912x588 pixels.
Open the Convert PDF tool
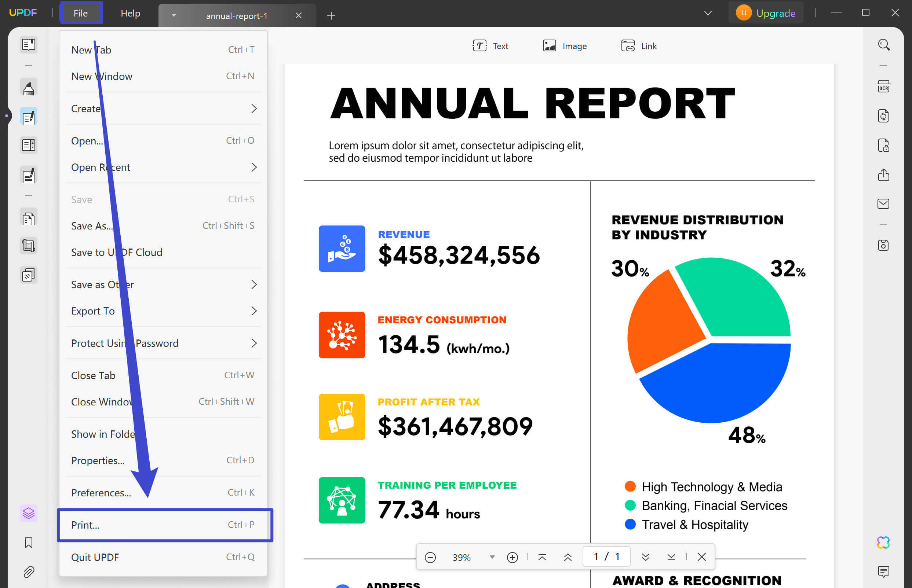click(x=883, y=116)
